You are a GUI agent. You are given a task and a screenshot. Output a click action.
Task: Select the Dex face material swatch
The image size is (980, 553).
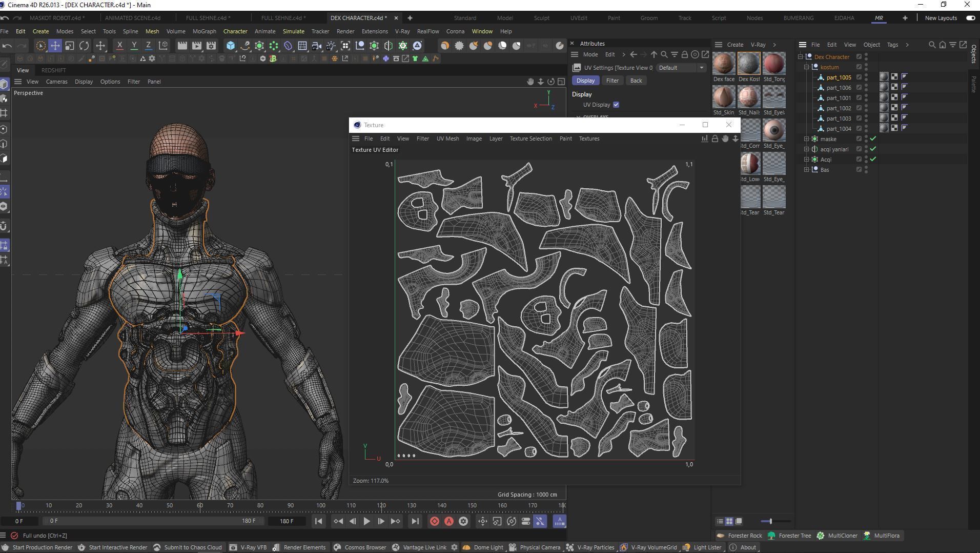click(724, 64)
